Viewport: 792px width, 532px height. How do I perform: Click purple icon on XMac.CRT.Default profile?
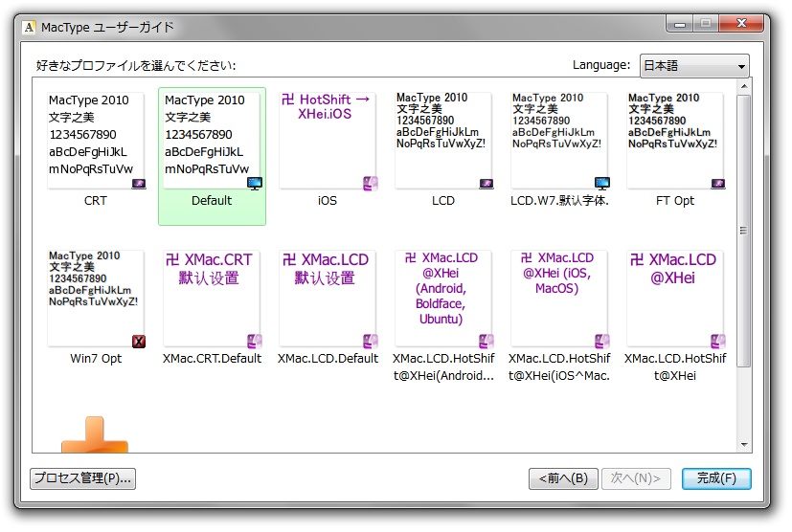click(255, 342)
